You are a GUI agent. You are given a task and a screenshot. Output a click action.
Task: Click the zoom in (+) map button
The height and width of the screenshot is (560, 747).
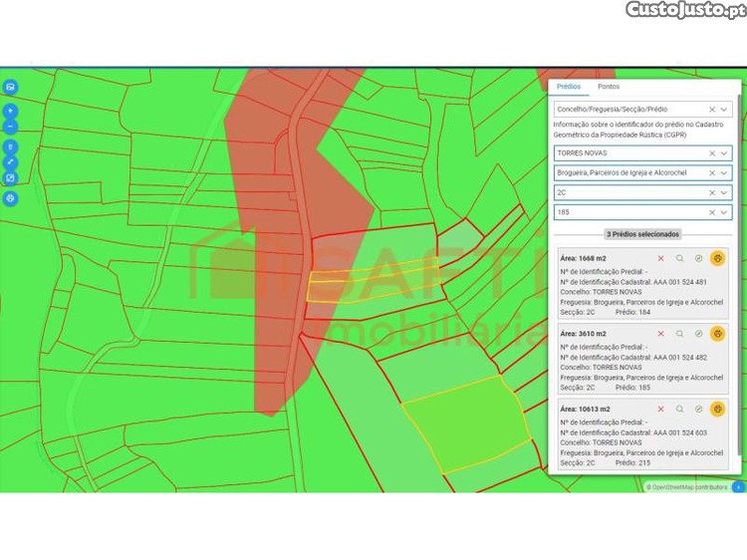click(10, 112)
